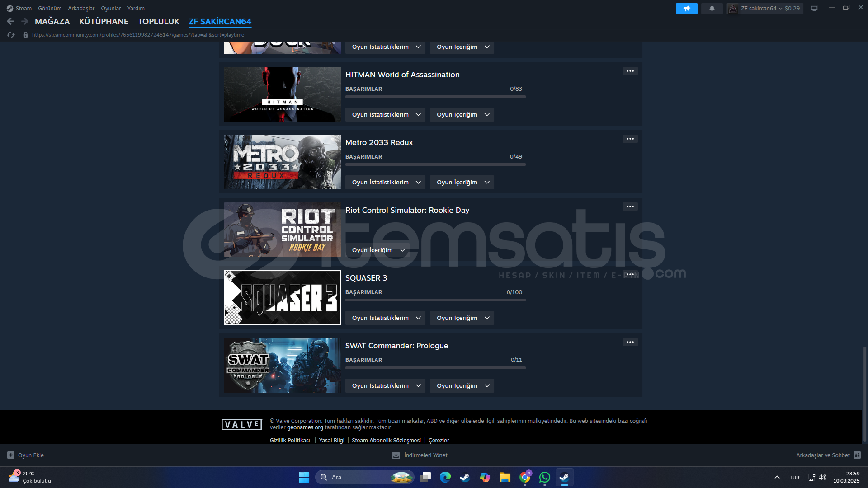Viewport: 868px width, 488px height.
Task: Click Metro 2033 Redux thumbnail
Action: pos(282,162)
